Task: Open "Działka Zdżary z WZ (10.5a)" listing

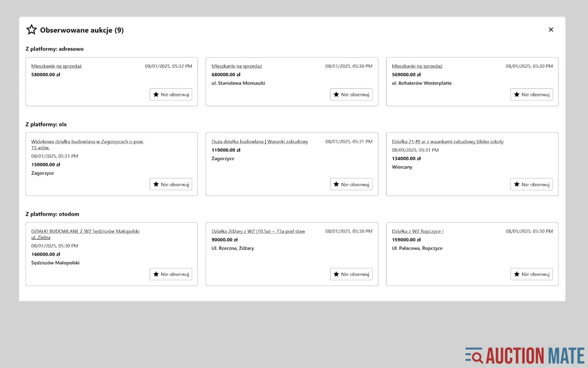Action: (x=258, y=231)
